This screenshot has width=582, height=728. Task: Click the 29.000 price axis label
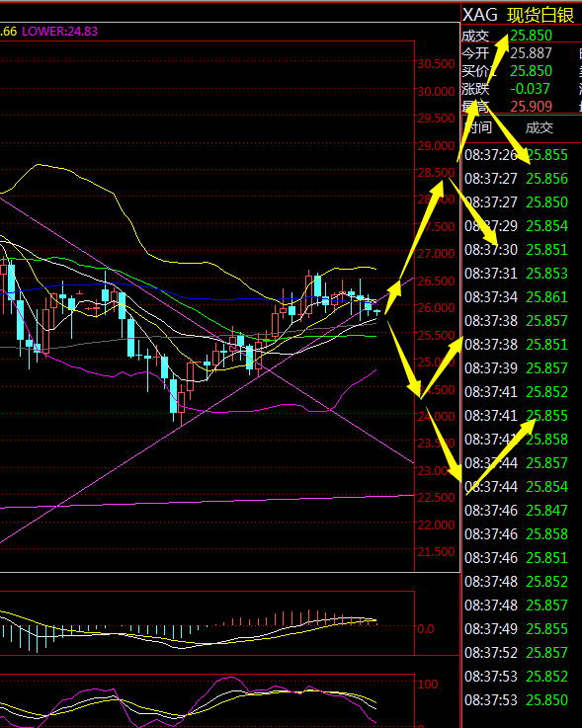click(436, 146)
